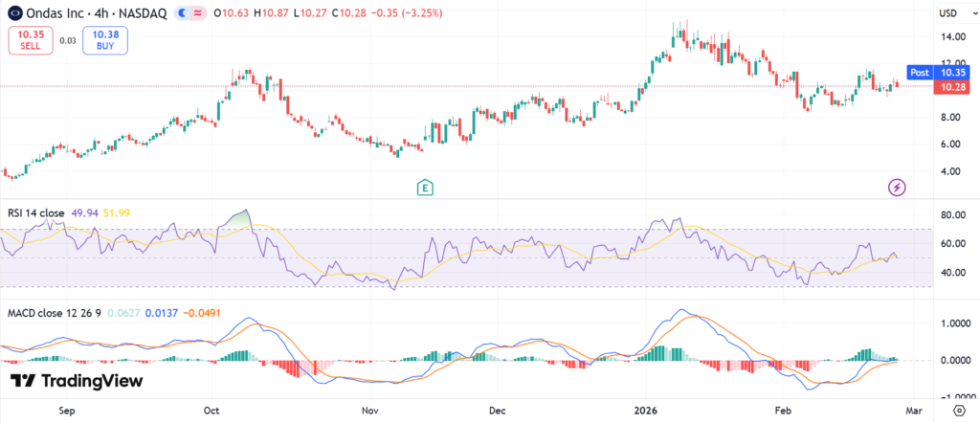Click the 14.00 price scale label
Image resolution: width=980 pixels, height=423 pixels.
(955, 37)
